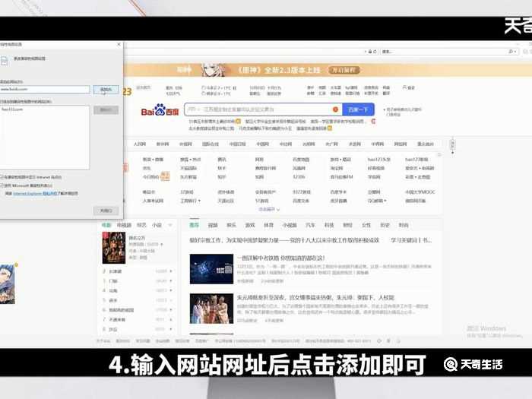
Task: Close the compatibility view dialog with X
Action: coord(119,44)
